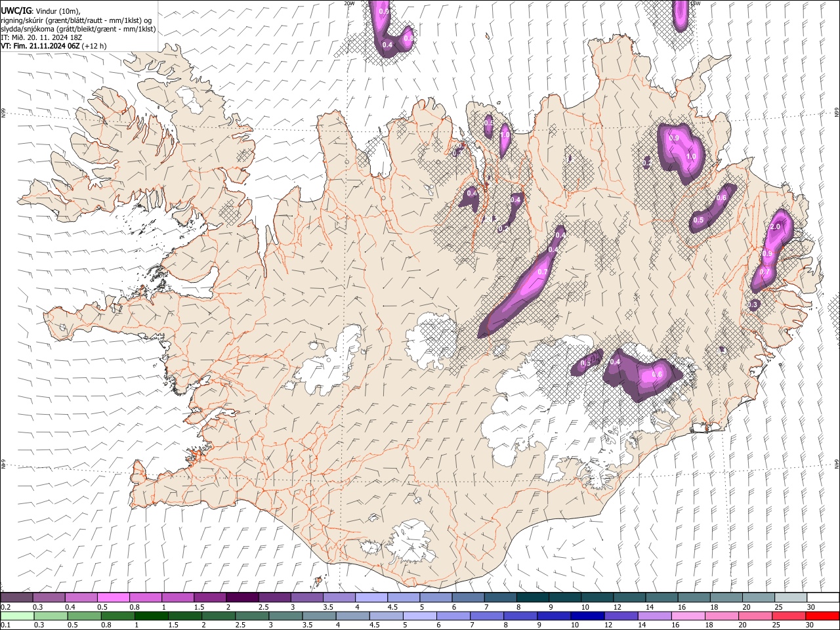The width and height of the screenshot is (840, 630).
Task: Select the "IT: Mið. 20. 11. 2024 18Z" line
Action: coord(41,37)
